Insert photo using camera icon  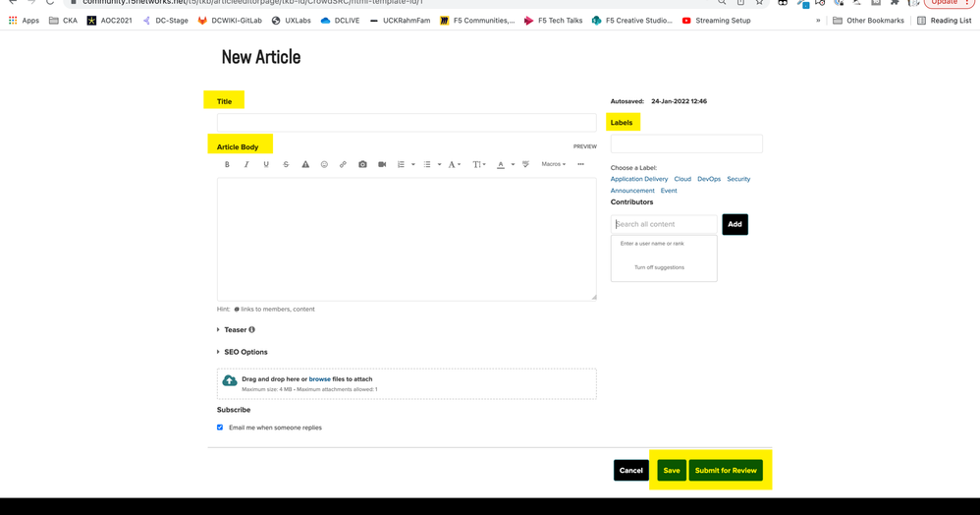coord(362,164)
